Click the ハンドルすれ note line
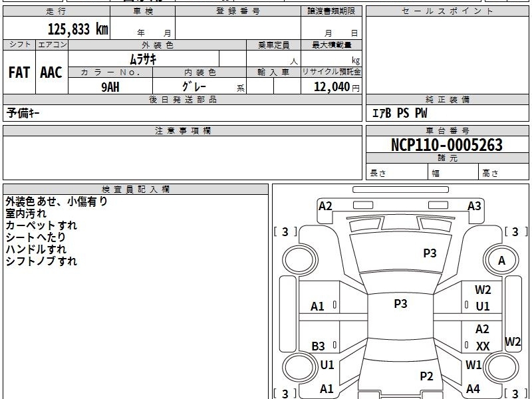The width and height of the screenshot is (532, 399). (36, 249)
